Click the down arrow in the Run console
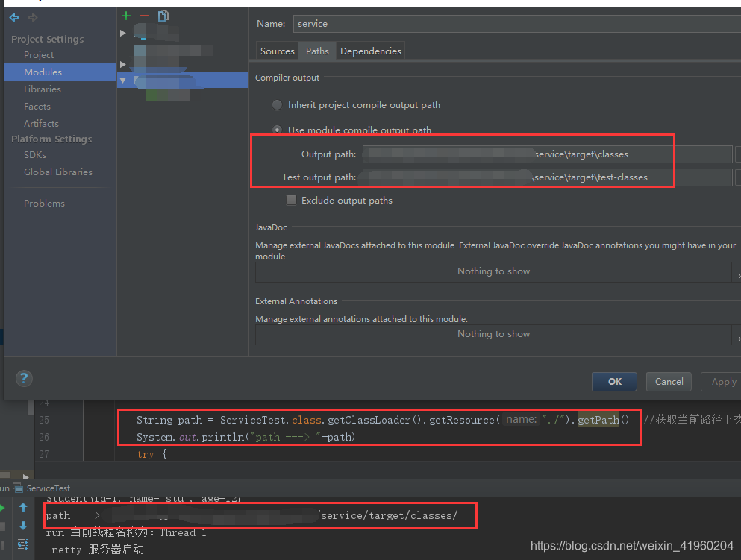The width and height of the screenshot is (741, 560). pyautogui.click(x=22, y=526)
